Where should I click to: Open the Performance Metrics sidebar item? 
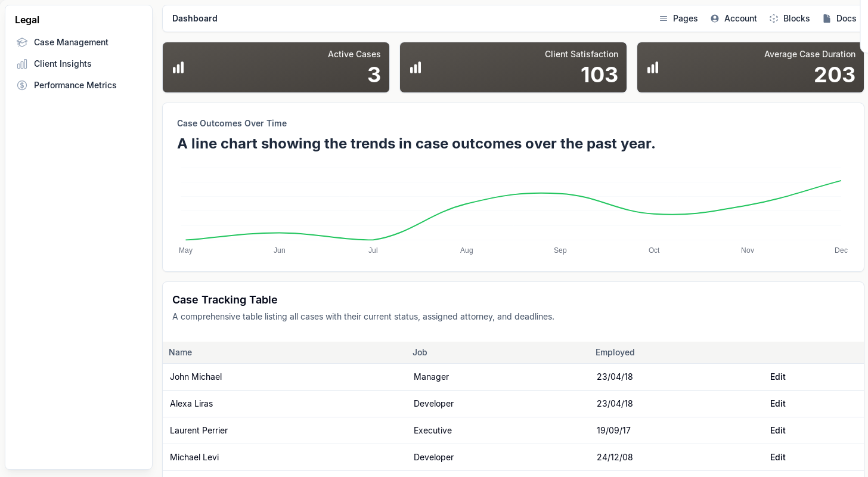75,85
